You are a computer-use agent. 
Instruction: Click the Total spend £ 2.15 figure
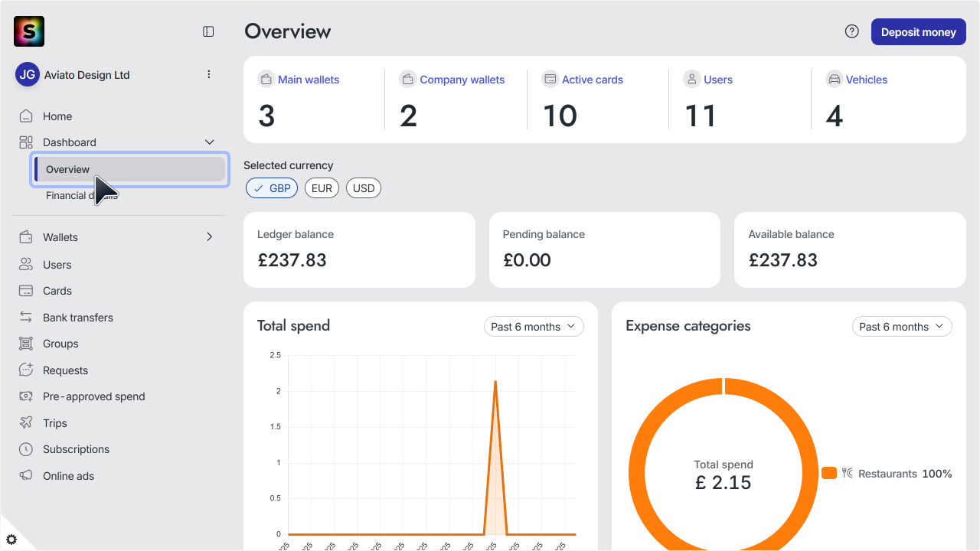tap(724, 483)
